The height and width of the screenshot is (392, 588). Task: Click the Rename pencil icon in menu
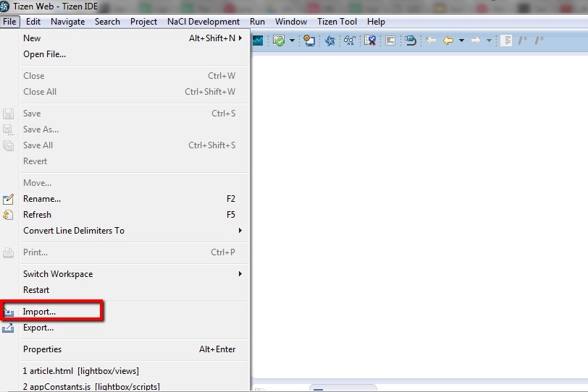(8, 199)
